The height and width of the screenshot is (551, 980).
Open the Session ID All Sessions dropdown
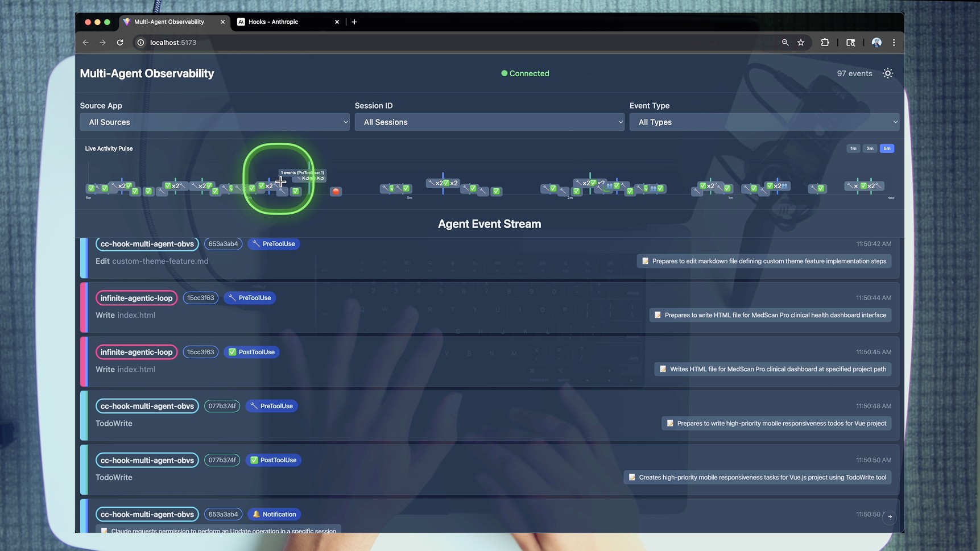point(489,122)
